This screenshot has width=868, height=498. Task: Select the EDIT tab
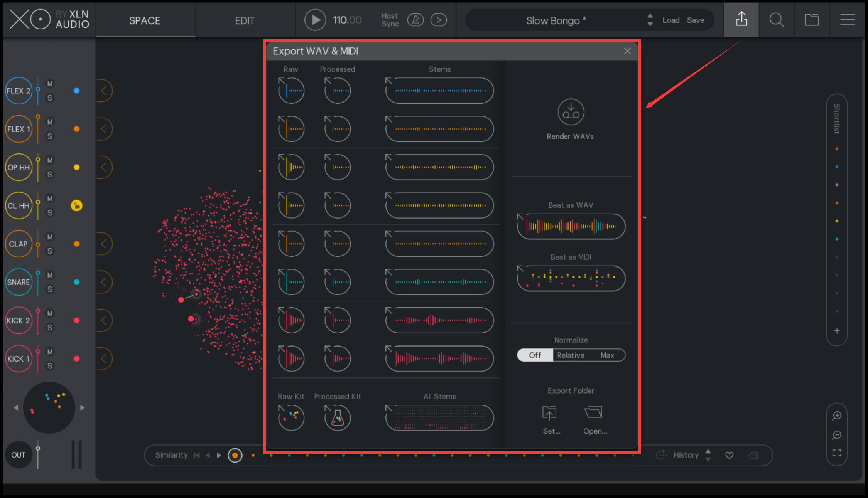pos(244,20)
